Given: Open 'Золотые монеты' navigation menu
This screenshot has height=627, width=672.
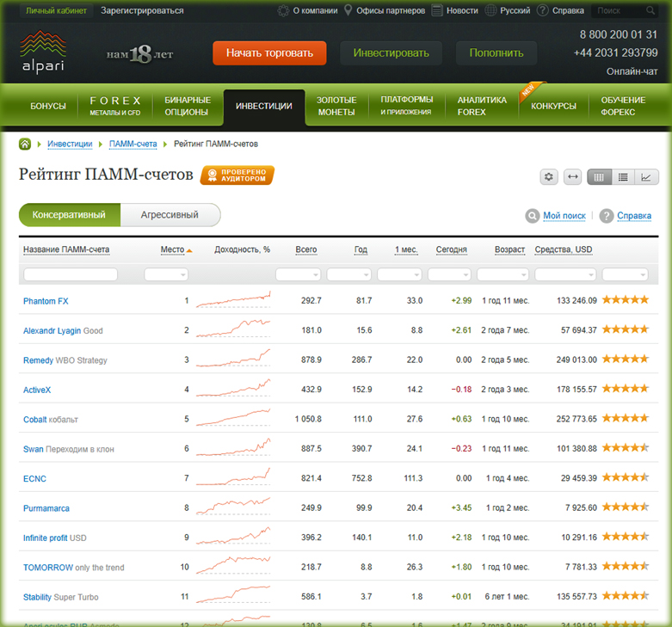Looking at the screenshot, I should [x=336, y=106].
